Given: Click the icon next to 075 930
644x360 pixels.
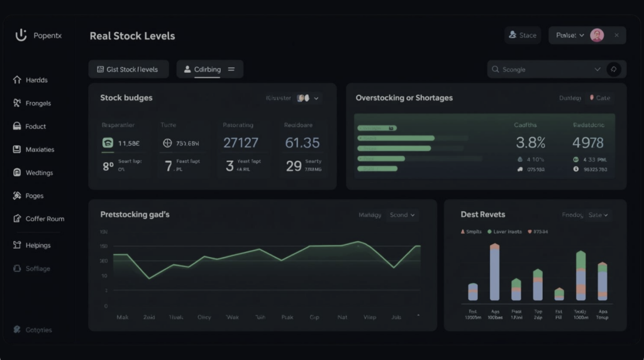Looking at the screenshot, I should click(520, 169).
